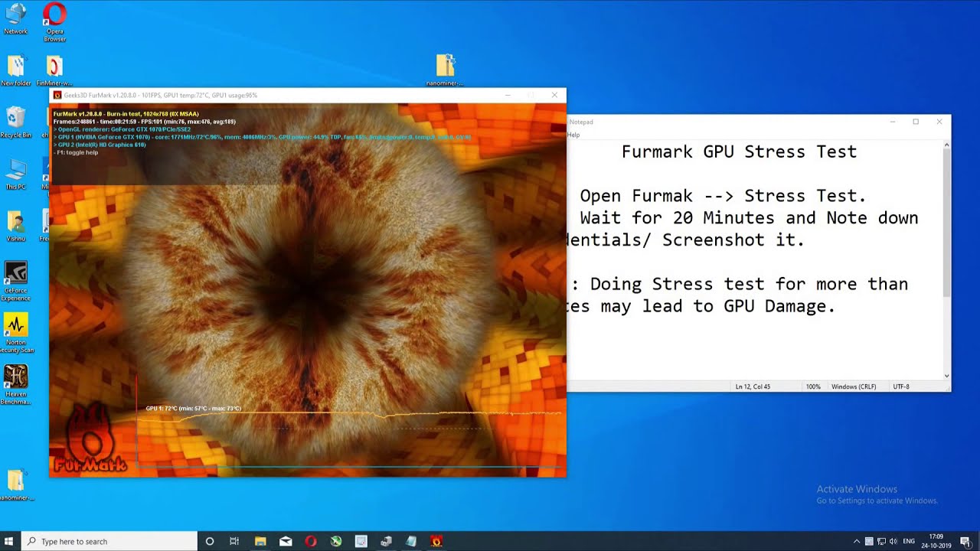980x551 pixels.
Task: Click the FurMark title bar app icon
Action: tap(57, 95)
